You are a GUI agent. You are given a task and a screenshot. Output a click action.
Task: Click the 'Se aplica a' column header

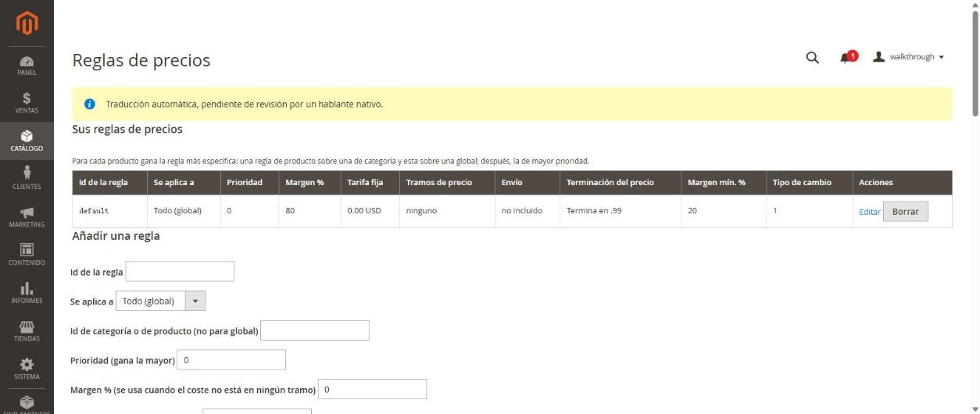coord(182,183)
